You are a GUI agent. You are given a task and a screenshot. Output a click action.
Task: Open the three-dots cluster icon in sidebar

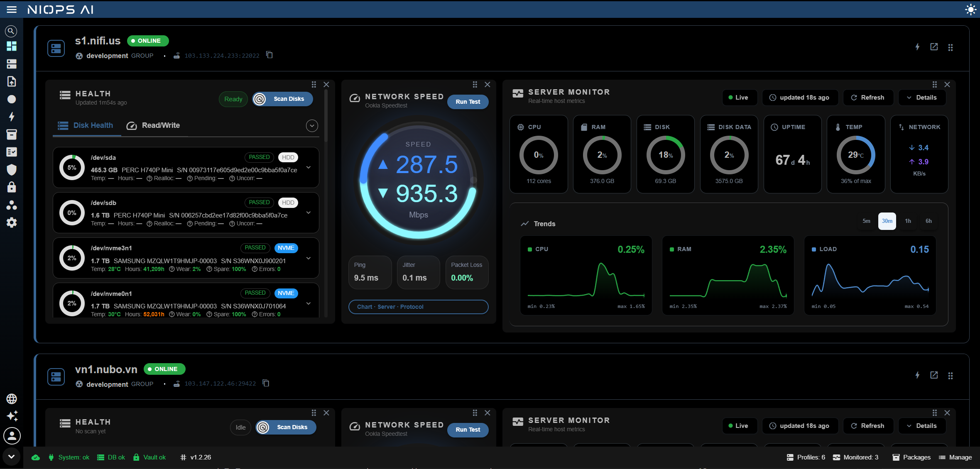coord(12,205)
